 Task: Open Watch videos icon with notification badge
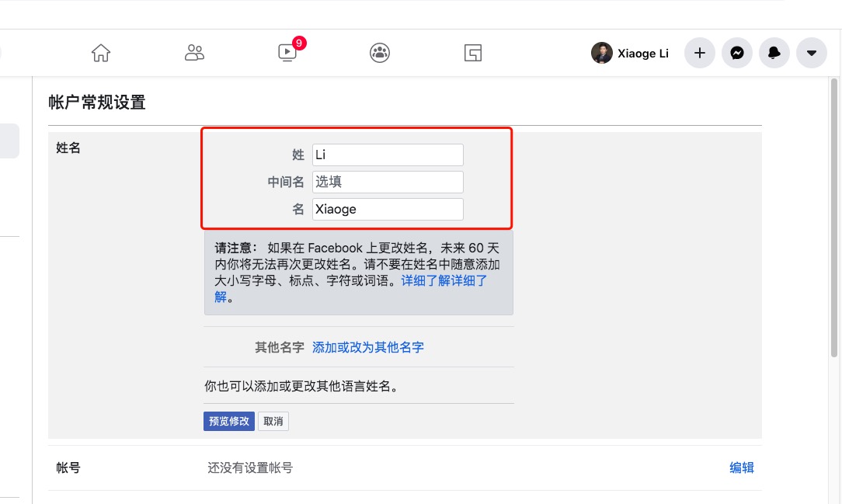tap(287, 53)
